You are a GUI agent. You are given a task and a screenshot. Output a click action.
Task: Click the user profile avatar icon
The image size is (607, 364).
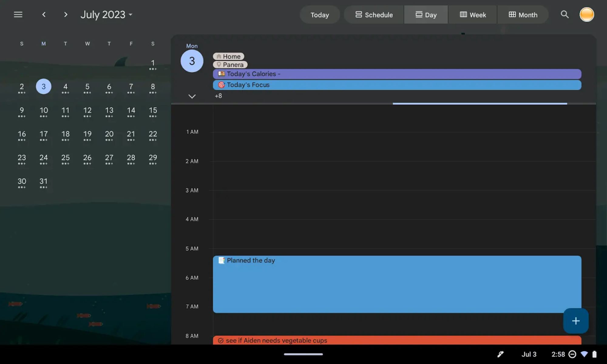(x=587, y=14)
